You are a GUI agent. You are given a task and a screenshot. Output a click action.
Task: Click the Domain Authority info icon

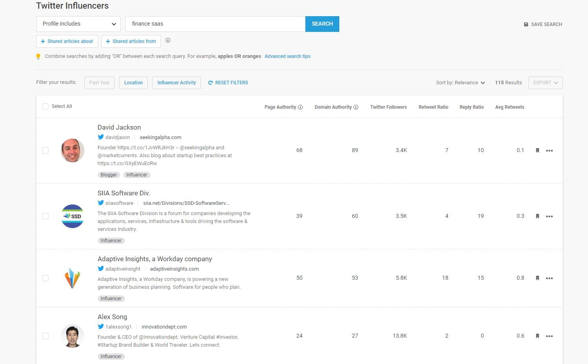[x=356, y=107]
